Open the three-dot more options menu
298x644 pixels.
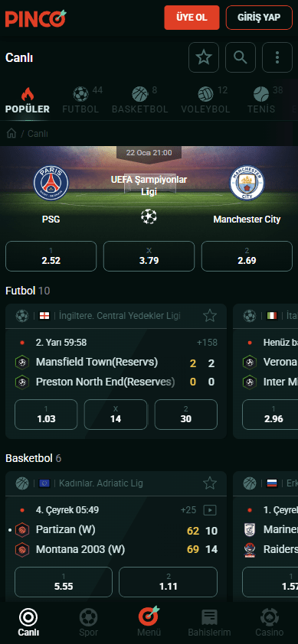tap(277, 57)
